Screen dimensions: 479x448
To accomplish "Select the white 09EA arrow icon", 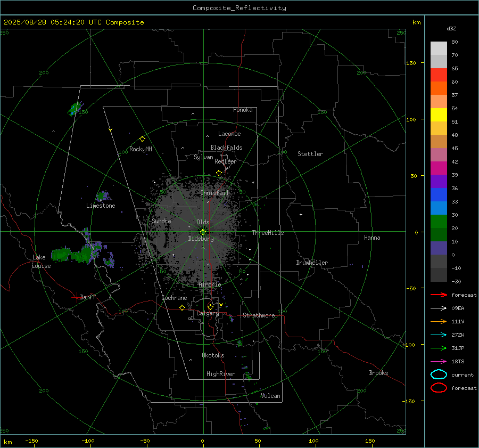I will point(439,308).
